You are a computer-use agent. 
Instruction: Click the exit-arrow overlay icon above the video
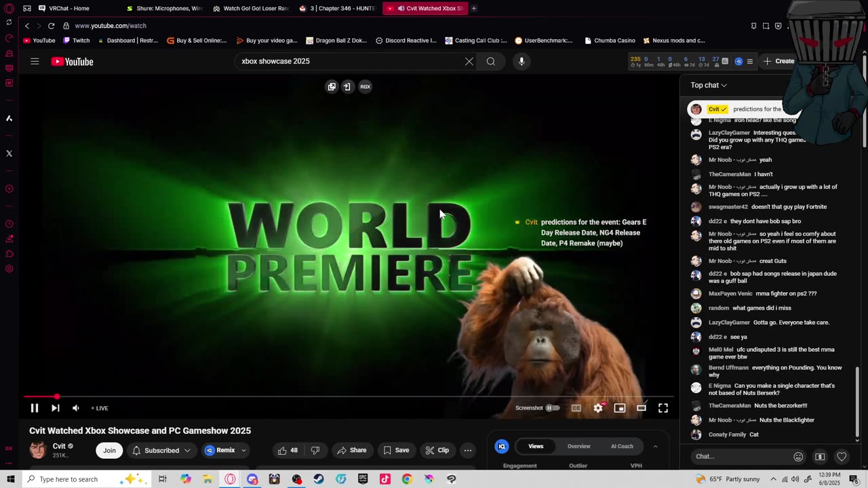tap(347, 87)
